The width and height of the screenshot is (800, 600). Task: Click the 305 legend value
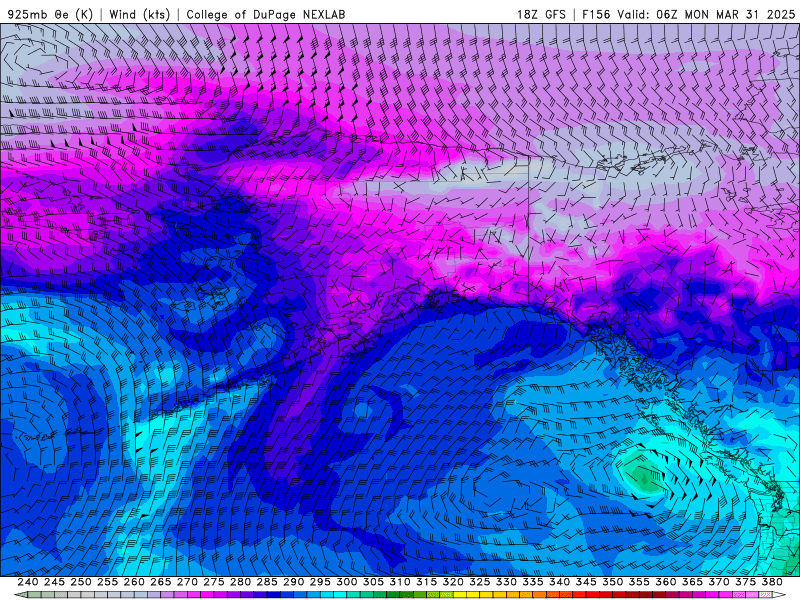[373, 582]
